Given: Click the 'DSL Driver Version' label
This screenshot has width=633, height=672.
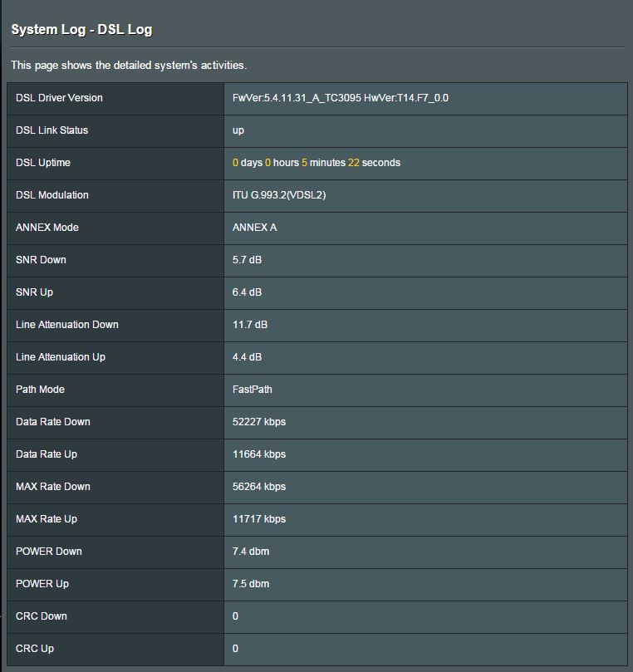Looking at the screenshot, I should 59,98.
